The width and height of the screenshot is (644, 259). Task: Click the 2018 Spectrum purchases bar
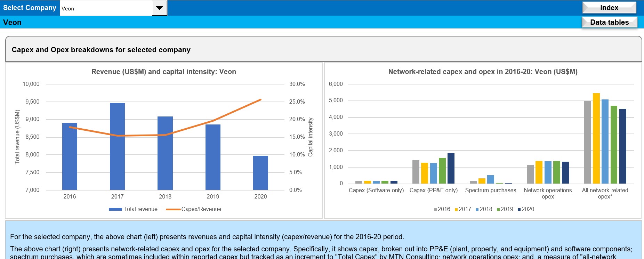(x=490, y=179)
